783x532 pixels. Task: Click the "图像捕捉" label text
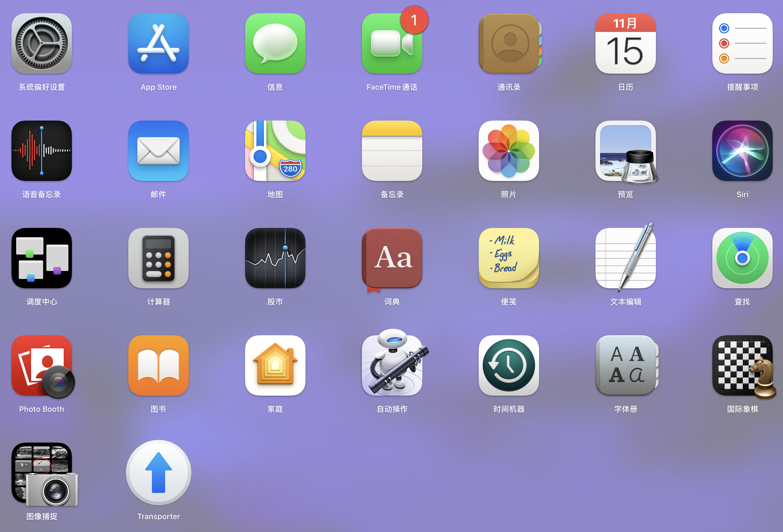coord(41,516)
